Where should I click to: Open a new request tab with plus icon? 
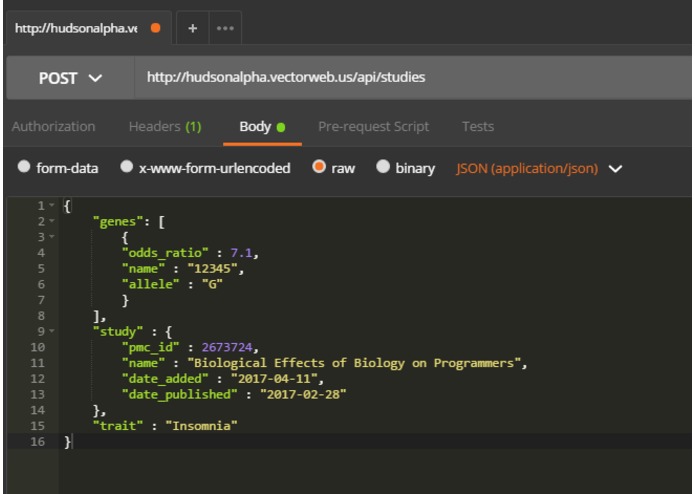(x=192, y=28)
